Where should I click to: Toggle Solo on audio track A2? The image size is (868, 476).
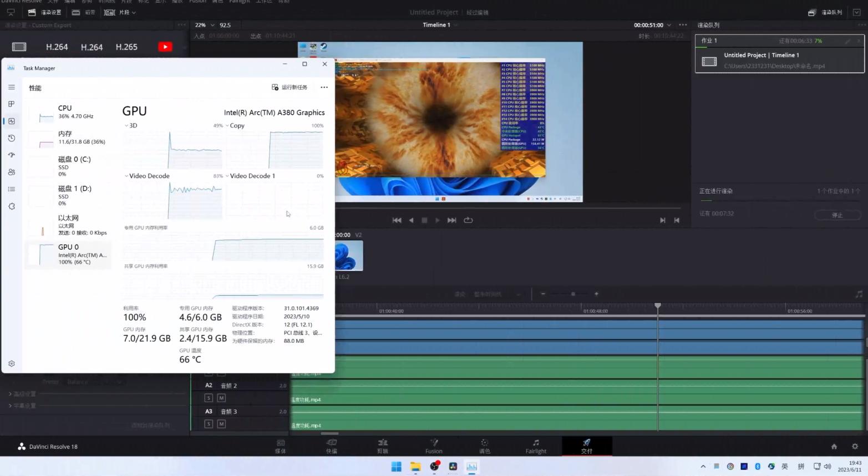(209, 398)
